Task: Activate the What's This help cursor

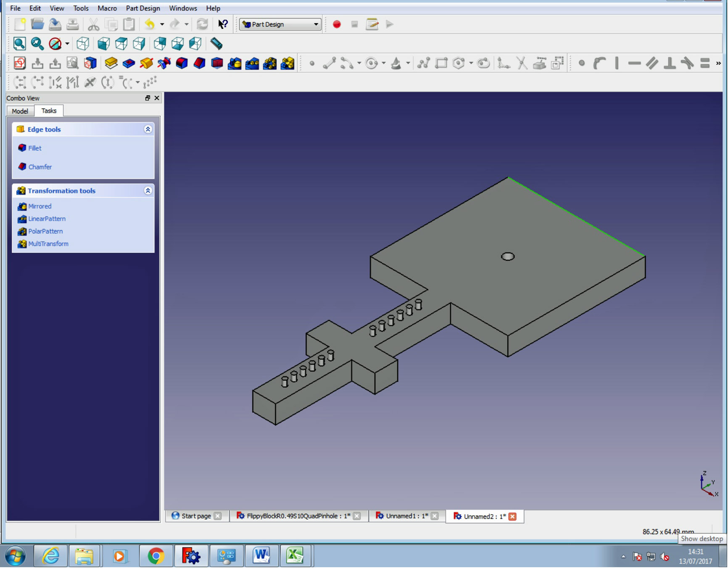Action: [x=223, y=24]
